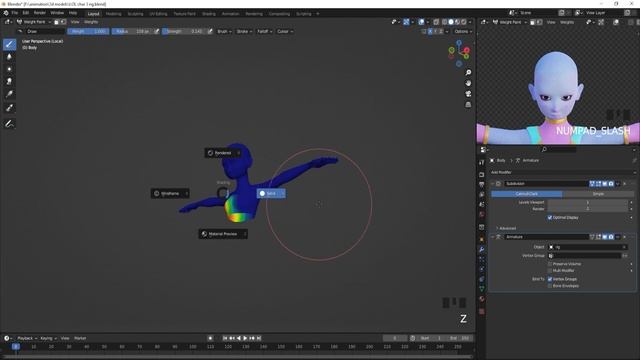The image size is (640, 360).
Task: Open the Brush dropdown
Action: (224, 31)
